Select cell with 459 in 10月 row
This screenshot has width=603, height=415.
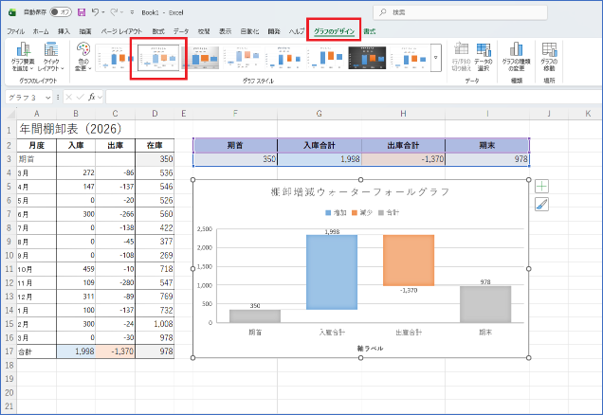coord(76,269)
